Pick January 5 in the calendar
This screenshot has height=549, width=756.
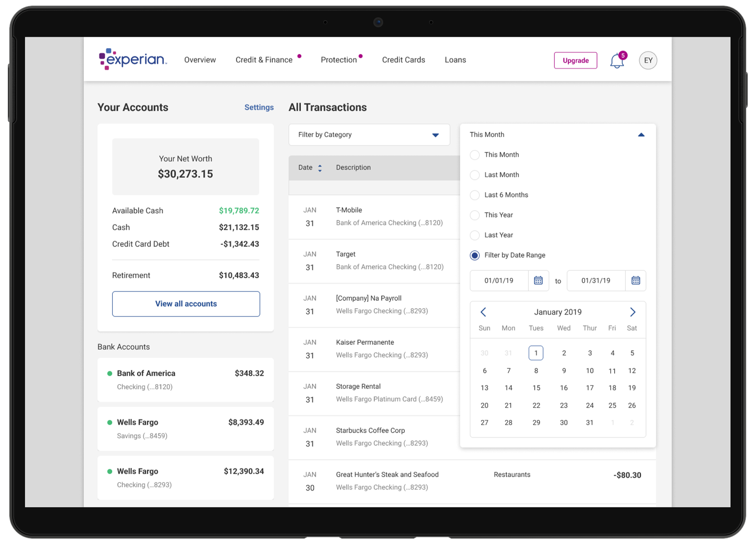632,353
